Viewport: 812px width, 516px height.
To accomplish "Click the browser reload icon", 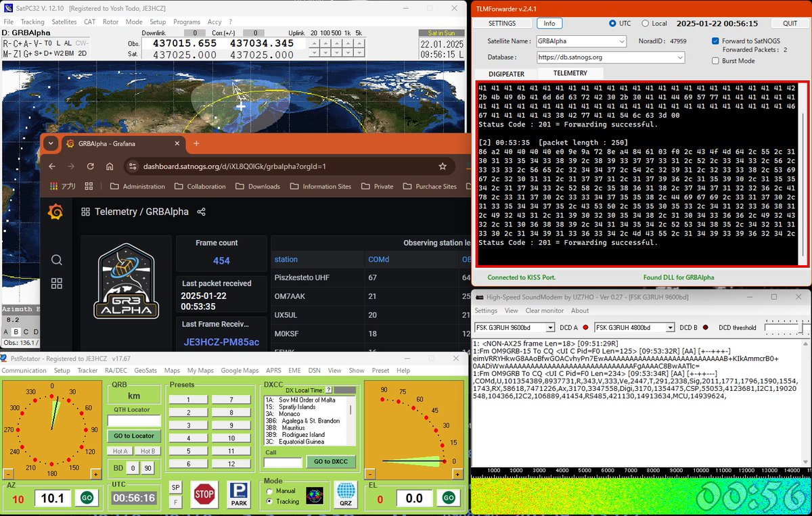I will point(90,166).
